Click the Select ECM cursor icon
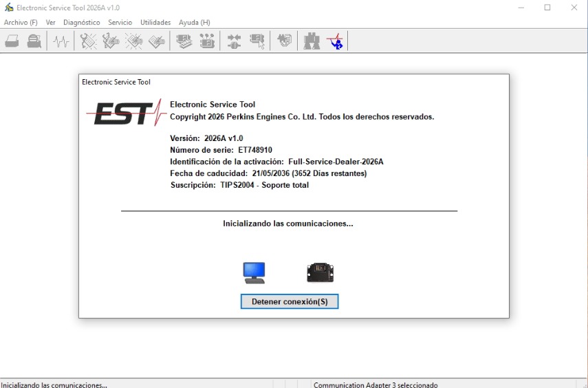Screen dimensions: 588x388 point(257,41)
